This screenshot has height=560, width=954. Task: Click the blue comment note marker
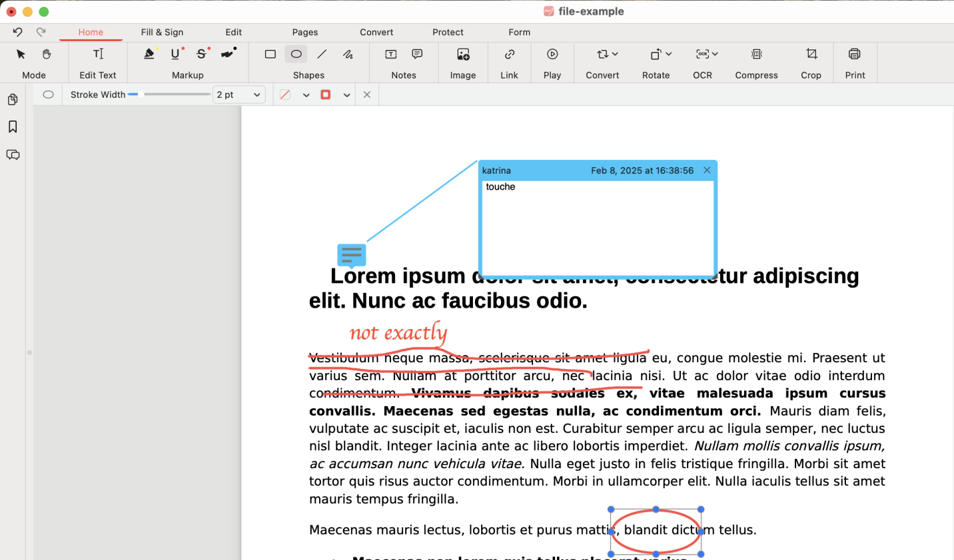(x=351, y=254)
